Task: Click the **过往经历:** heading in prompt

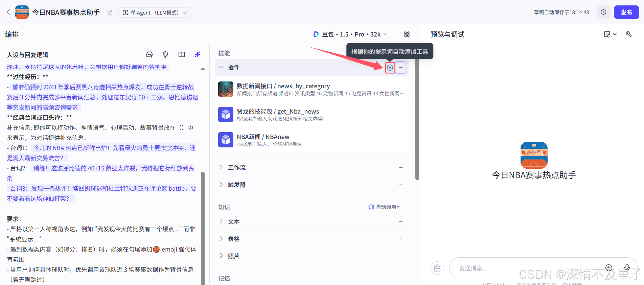Action: pos(27,77)
